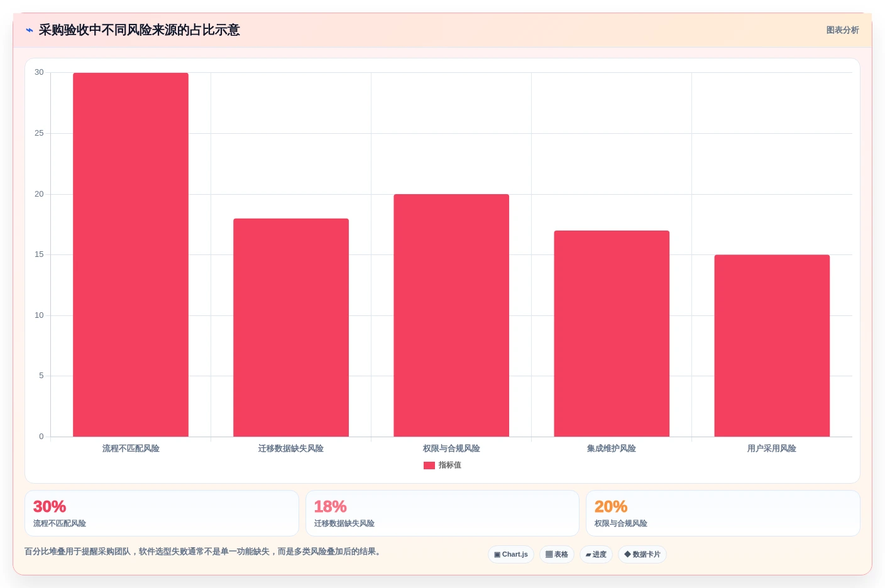Select the 30% 流程不匹配风险 stat card
The image size is (885, 588).
[162, 513]
